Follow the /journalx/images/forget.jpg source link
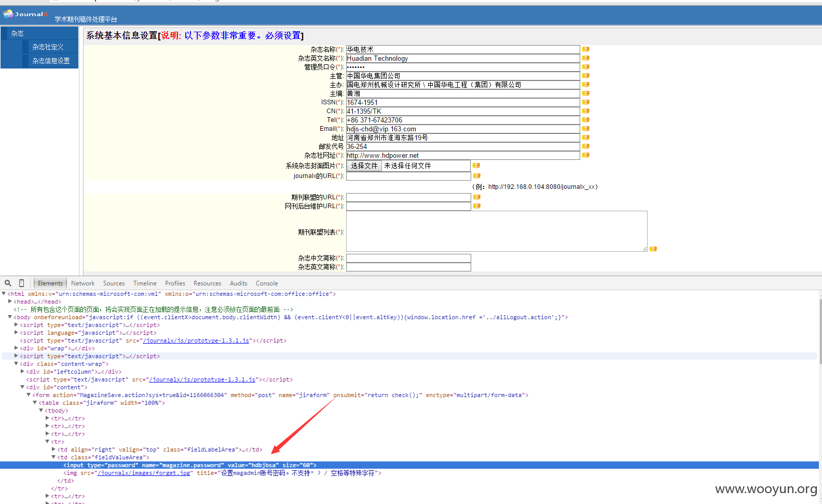822x504 pixels. click(144, 473)
